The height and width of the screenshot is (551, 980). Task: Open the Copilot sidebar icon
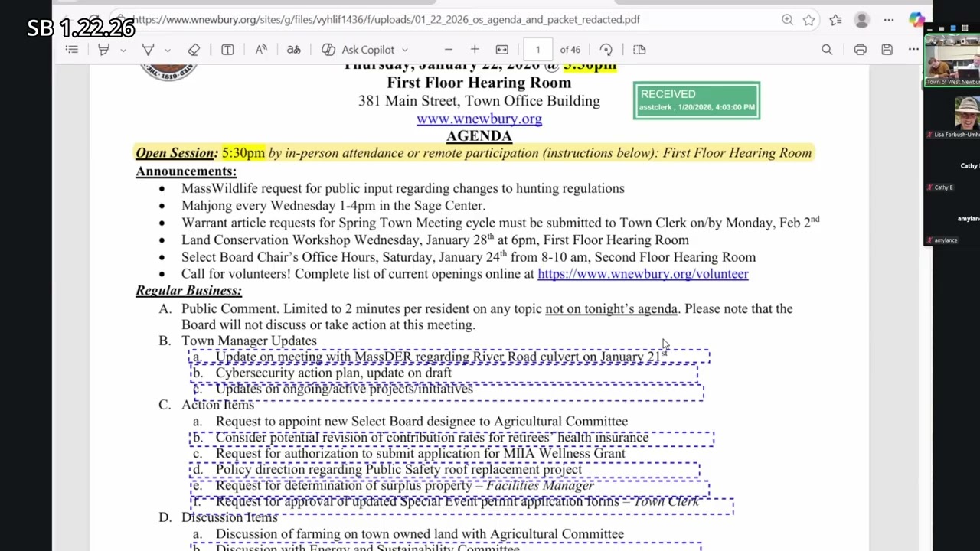pos(916,20)
